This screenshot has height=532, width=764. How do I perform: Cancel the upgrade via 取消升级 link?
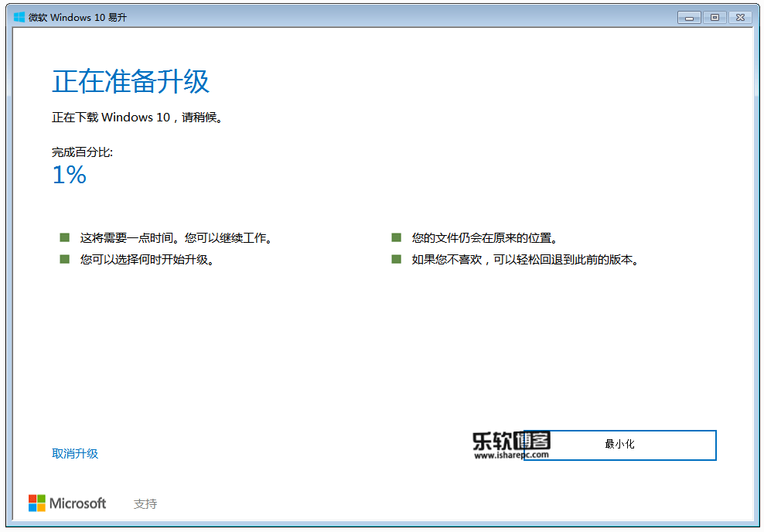[75, 454]
